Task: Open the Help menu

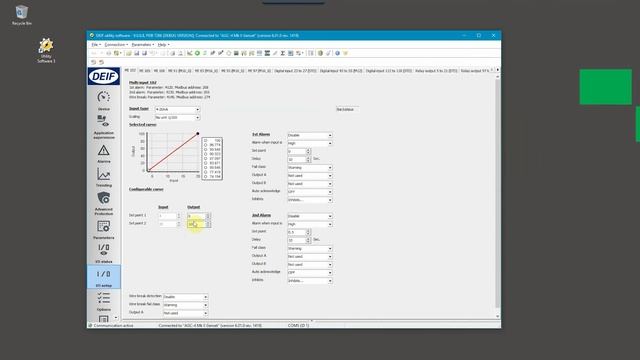Action: (163, 44)
